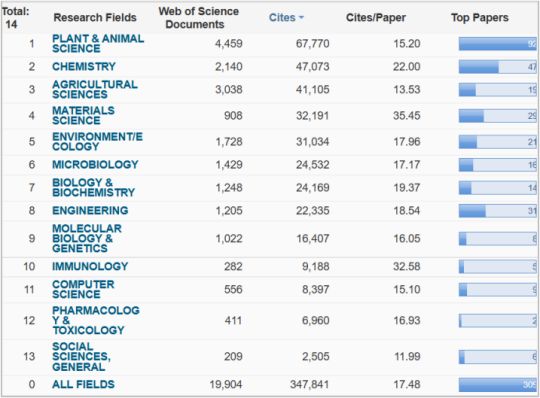The width and height of the screenshot is (540, 398).
Task: Click the Chemistry top papers bar
Action: (x=498, y=66)
